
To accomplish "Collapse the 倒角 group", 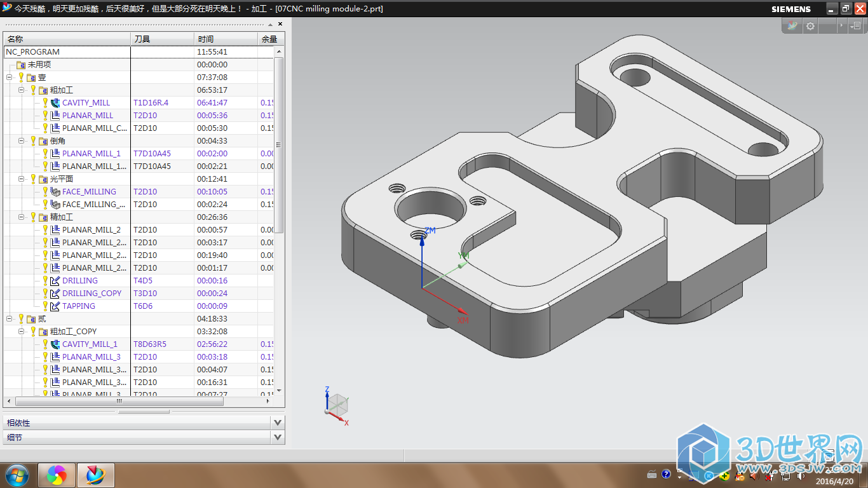I will point(21,140).
